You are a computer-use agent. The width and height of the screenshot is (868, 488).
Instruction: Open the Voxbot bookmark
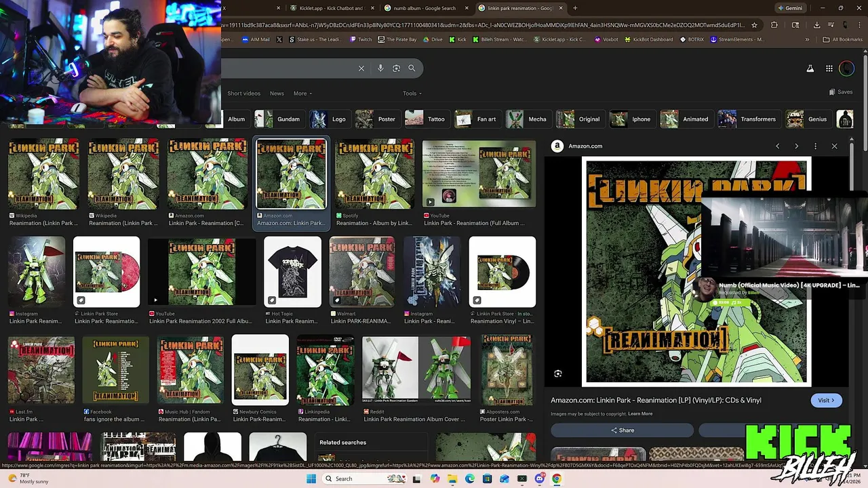[x=606, y=39]
